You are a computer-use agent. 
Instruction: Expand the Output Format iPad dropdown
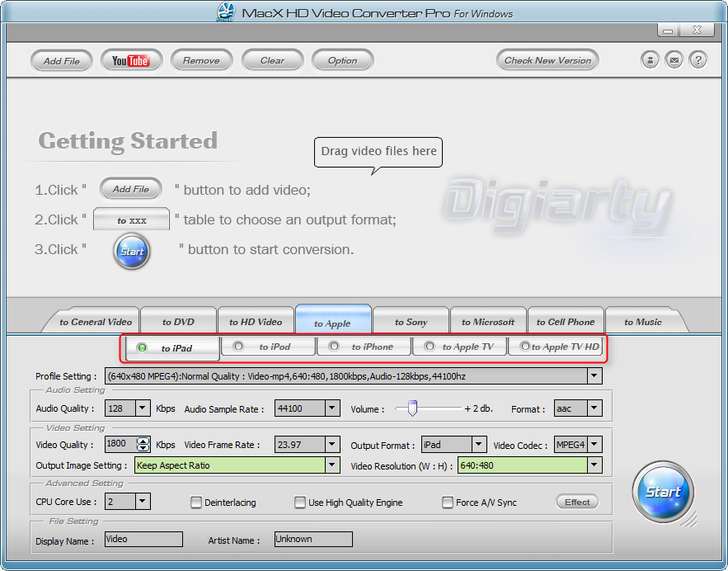(479, 444)
